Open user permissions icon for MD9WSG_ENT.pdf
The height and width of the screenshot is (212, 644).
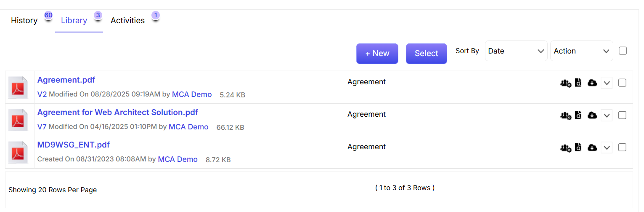pos(566,148)
